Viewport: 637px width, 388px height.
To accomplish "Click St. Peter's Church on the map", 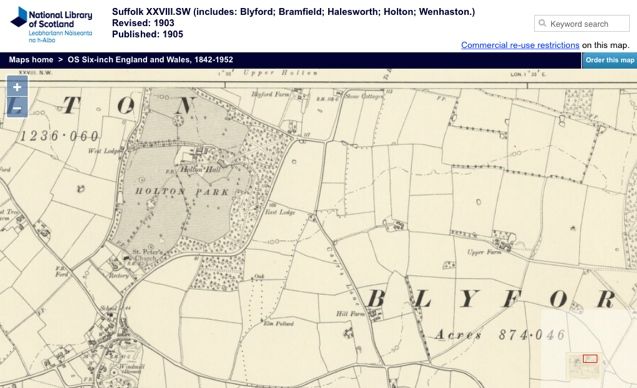I will pyautogui.click(x=147, y=255).
